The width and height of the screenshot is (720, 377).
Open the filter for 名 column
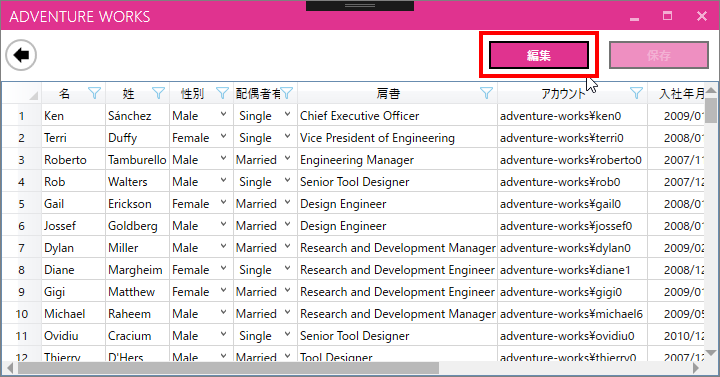point(94,94)
